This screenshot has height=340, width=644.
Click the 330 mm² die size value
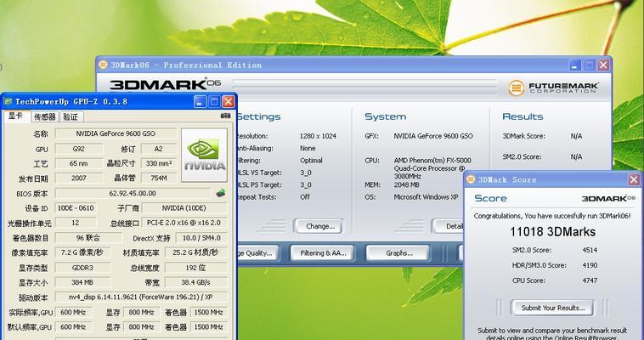[159, 164]
